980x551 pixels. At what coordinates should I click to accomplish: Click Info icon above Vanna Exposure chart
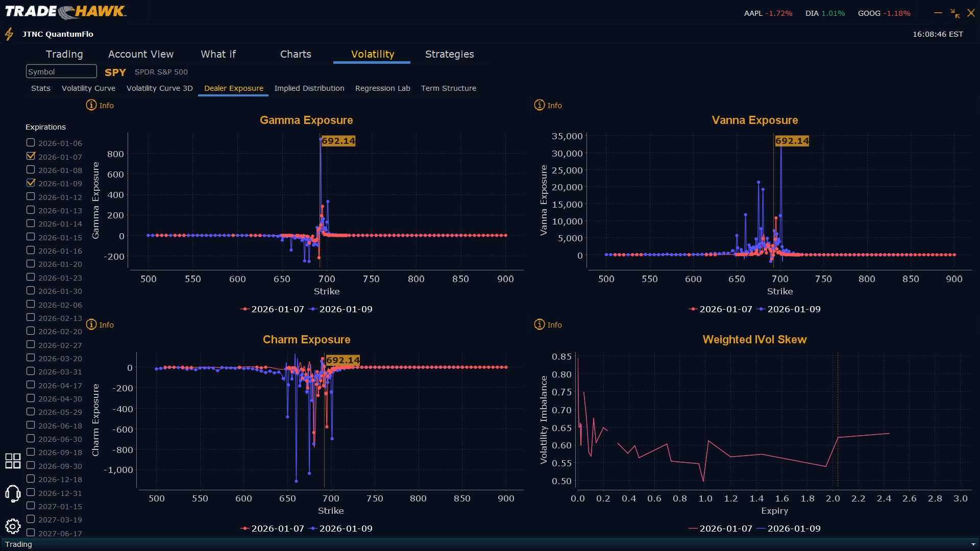coord(540,105)
